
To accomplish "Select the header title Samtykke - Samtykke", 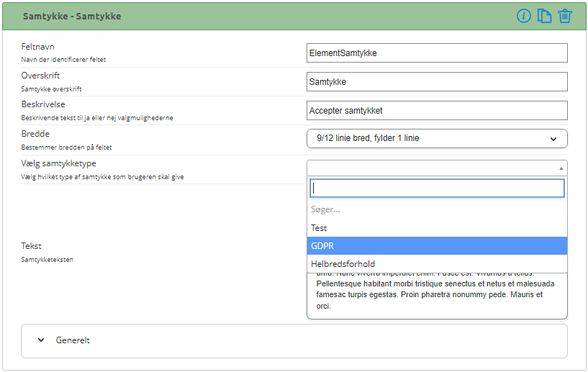I will [x=72, y=16].
